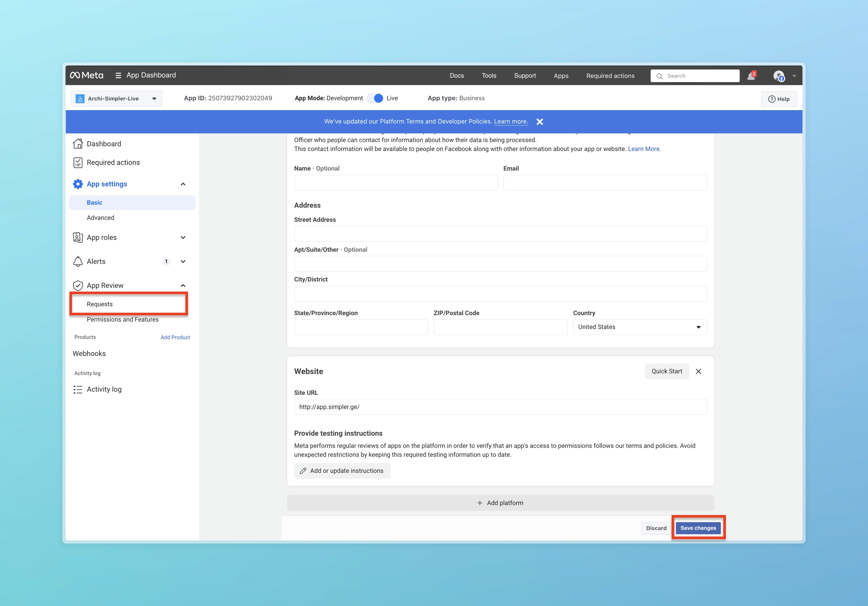Open the notifications bell
868x606 pixels.
click(751, 76)
